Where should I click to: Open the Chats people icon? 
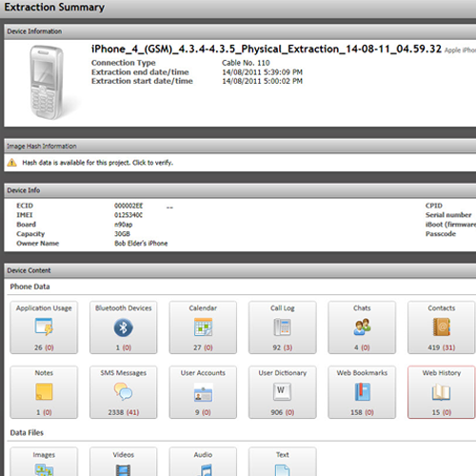tap(362, 327)
